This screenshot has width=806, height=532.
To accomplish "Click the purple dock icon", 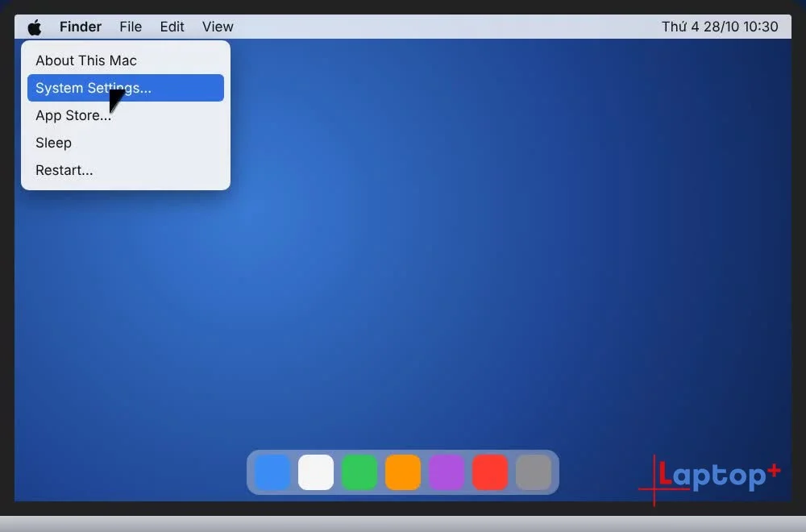I will [x=447, y=472].
